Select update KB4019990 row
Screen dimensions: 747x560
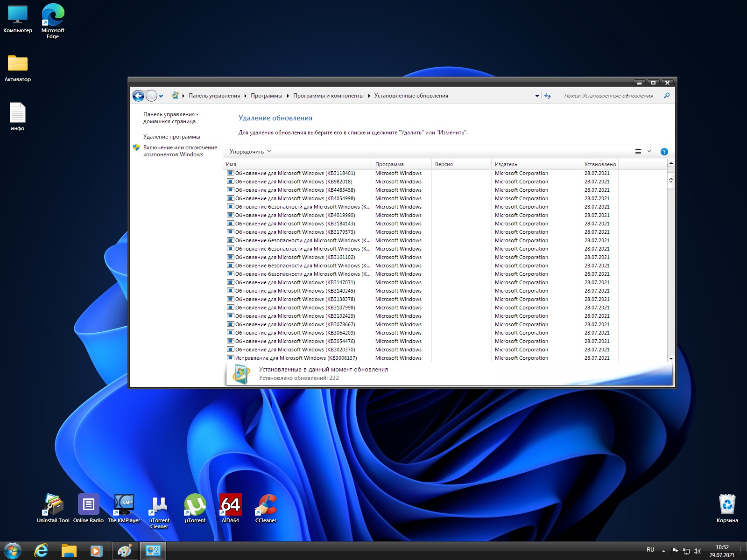[x=422, y=215]
